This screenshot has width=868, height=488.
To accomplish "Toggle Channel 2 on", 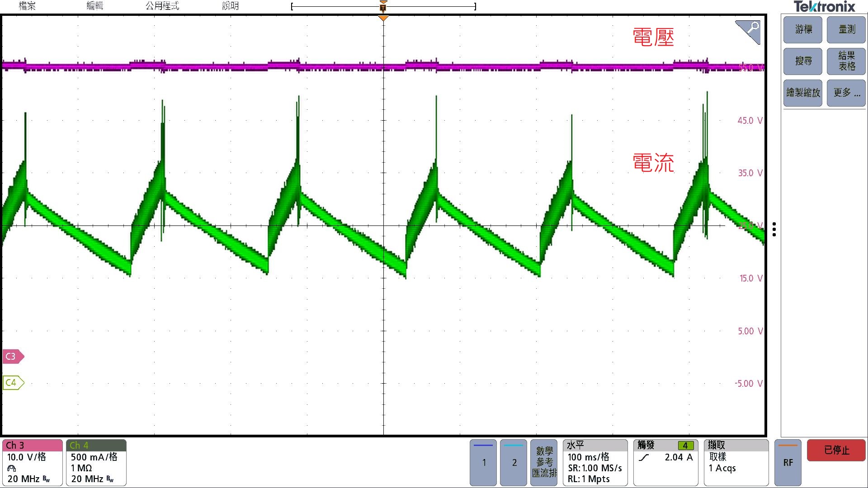I will click(514, 462).
